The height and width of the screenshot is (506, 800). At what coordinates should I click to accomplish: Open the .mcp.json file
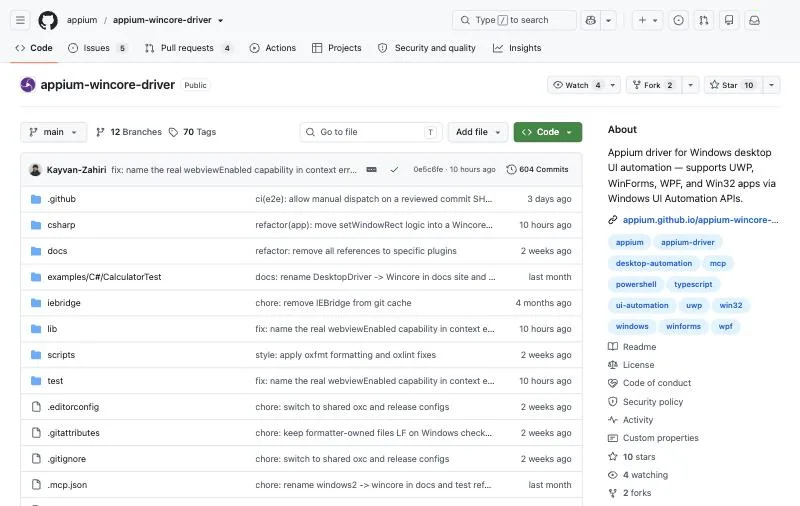(67, 485)
